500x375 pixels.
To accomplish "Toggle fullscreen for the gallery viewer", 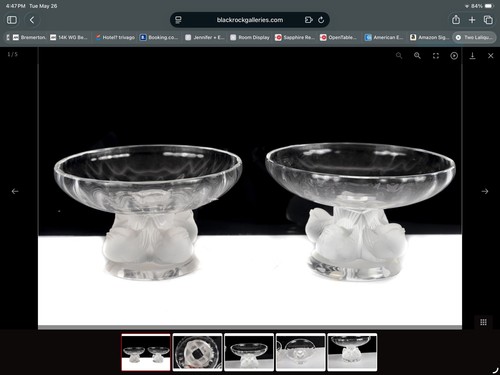I will pos(436,56).
